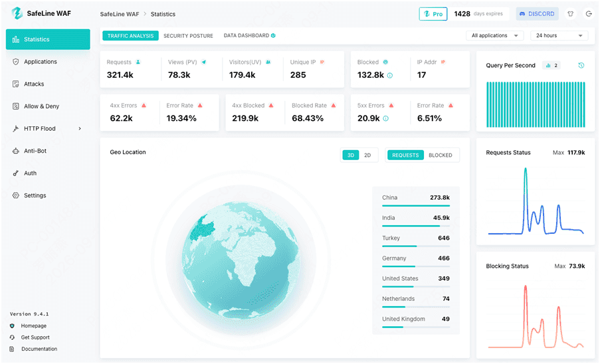Click the users icon next to Visitors(UV)
Viewport: 600px width, 364px height.
click(268, 62)
